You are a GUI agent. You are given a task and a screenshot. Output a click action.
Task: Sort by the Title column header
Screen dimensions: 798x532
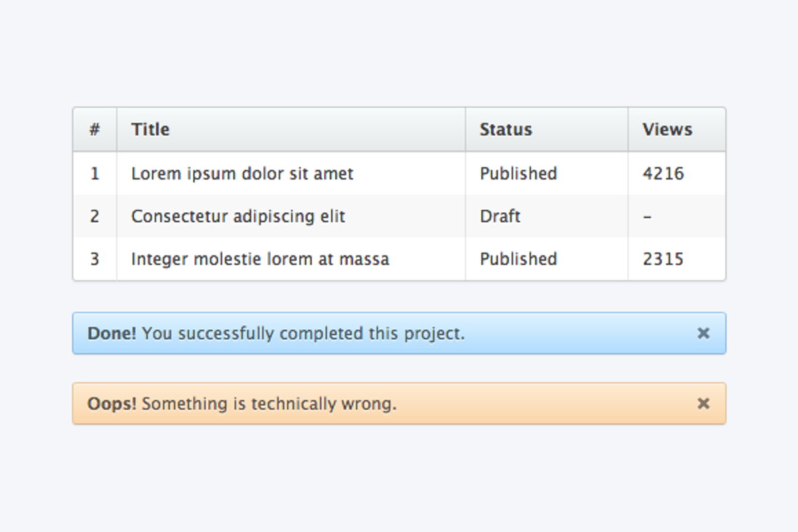coord(150,129)
